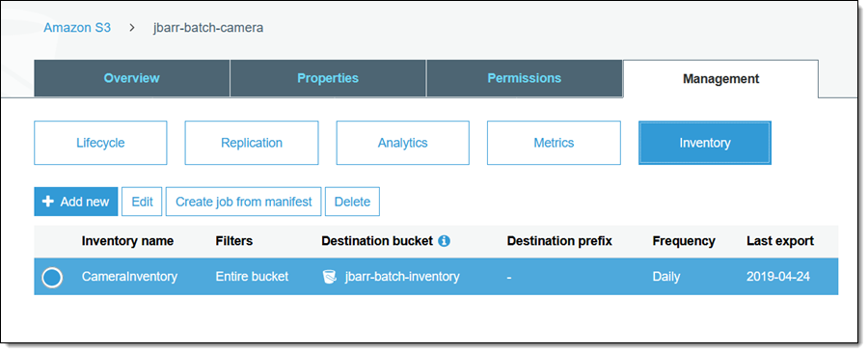The width and height of the screenshot is (868, 353).
Task: Click Create job from manifest
Action: (x=244, y=202)
